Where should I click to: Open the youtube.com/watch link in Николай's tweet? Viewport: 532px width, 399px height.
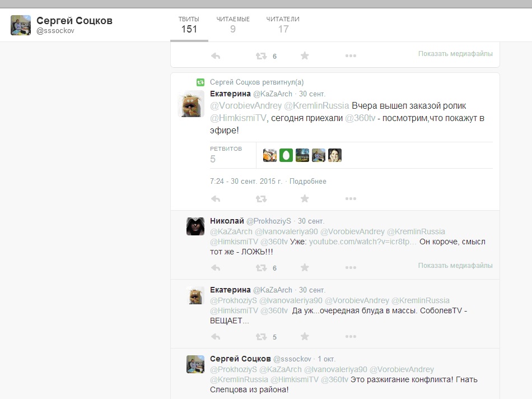pyautogui.click(x=363, y=242)
